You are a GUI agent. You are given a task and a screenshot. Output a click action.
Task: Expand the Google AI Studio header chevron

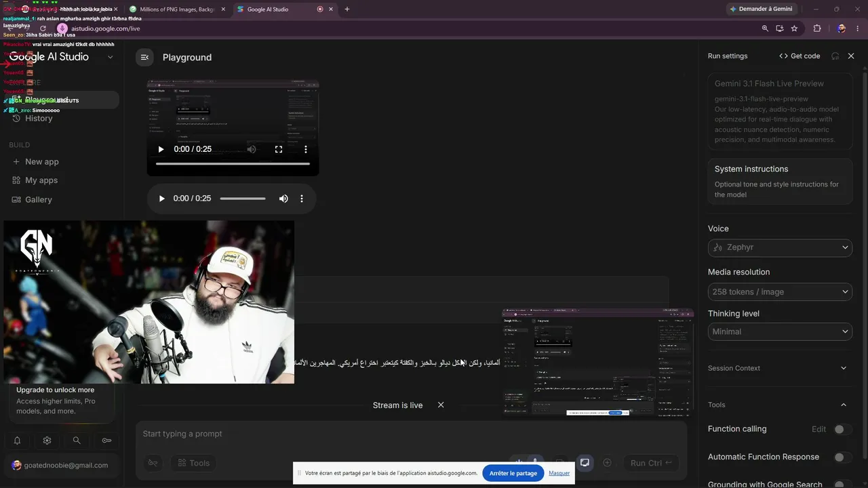tap(111, 58)
